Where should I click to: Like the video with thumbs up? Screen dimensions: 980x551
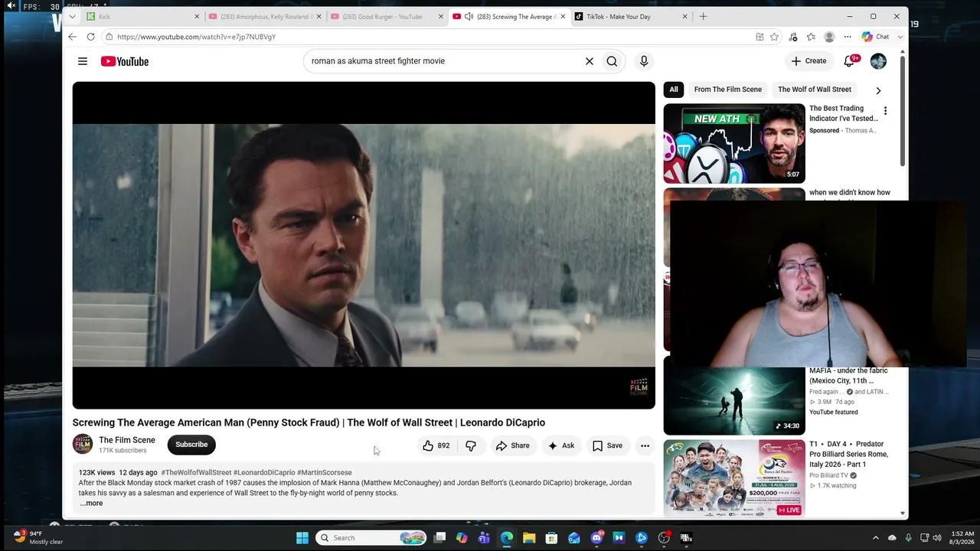click(x=436, y=445)
